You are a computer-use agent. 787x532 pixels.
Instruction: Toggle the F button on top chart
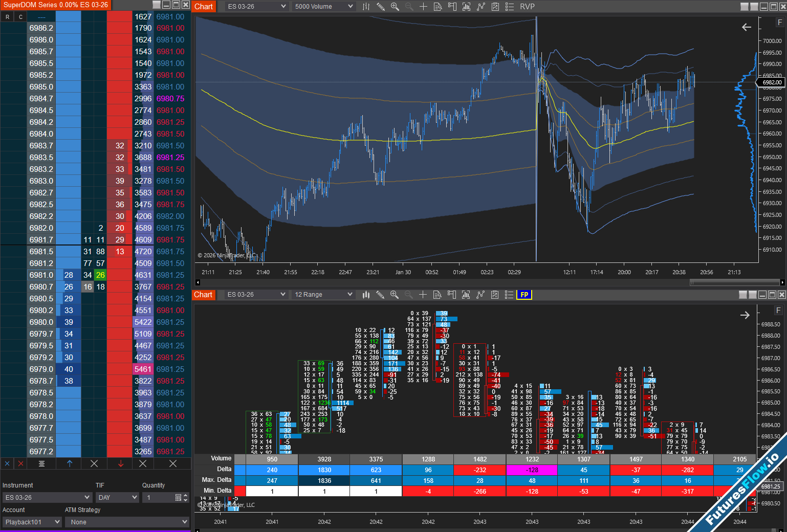(780, 23)
